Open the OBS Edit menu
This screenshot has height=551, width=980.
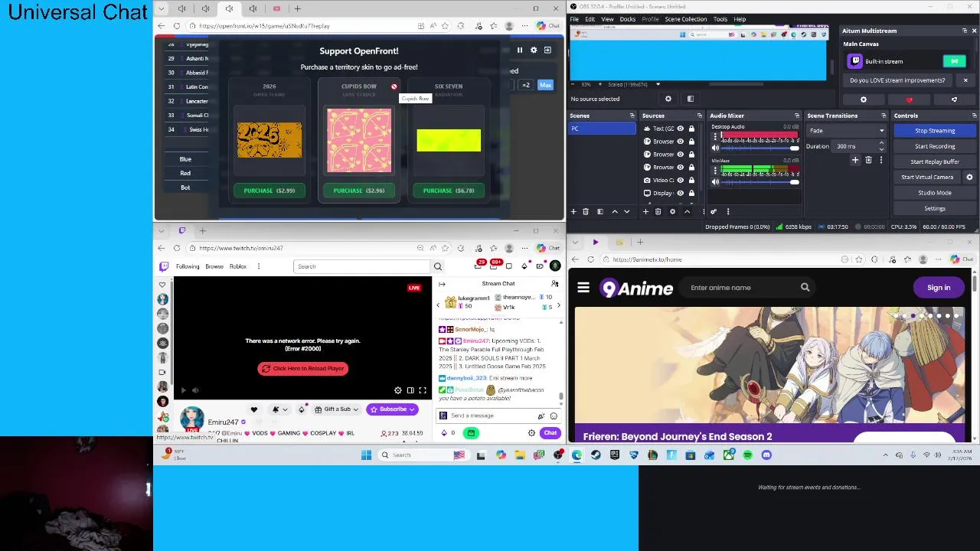pyautogui.click(x=590, y=19)
